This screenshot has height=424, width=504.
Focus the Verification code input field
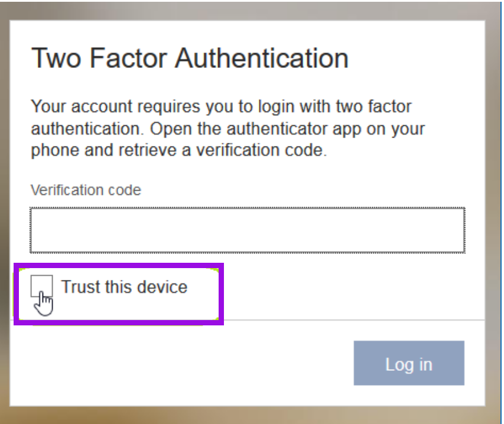248,230
